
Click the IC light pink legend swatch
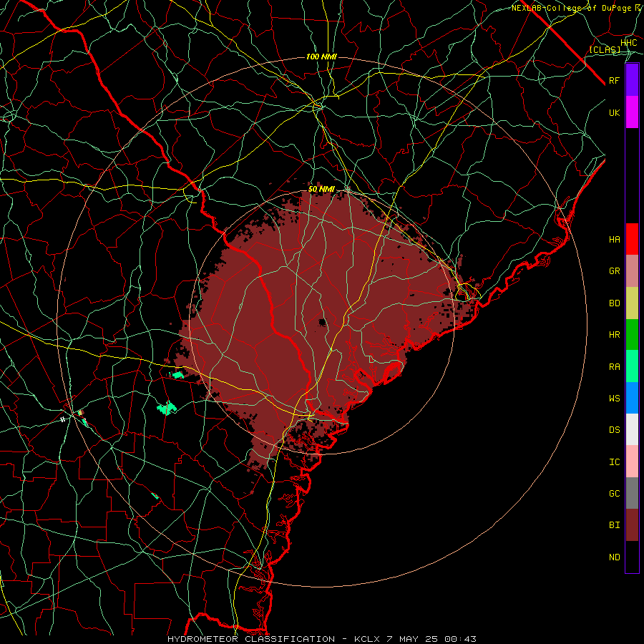632,462
